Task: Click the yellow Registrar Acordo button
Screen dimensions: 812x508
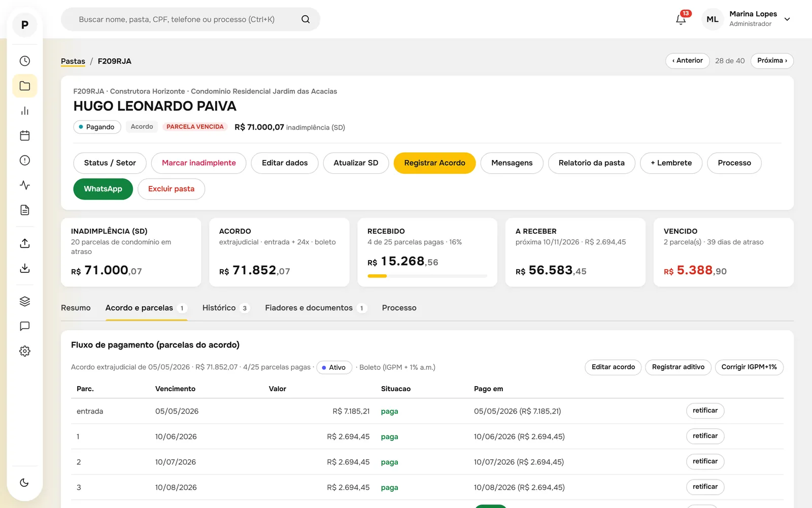Action: click(x=434, y=163)
